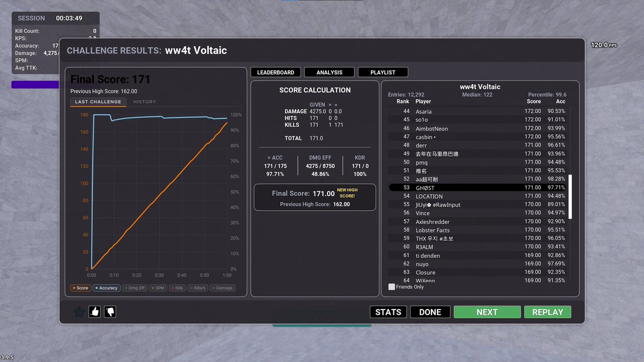The width and height of the screenshot is (644, 362).
Task: Select leaderboard row for ti denden
Action: [478, 255]
